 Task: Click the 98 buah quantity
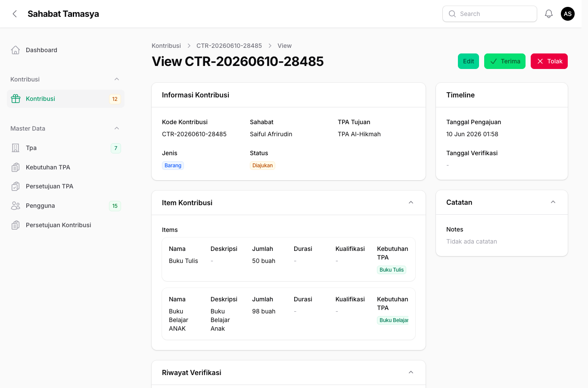pyautogui.click(x=264, y=311)
